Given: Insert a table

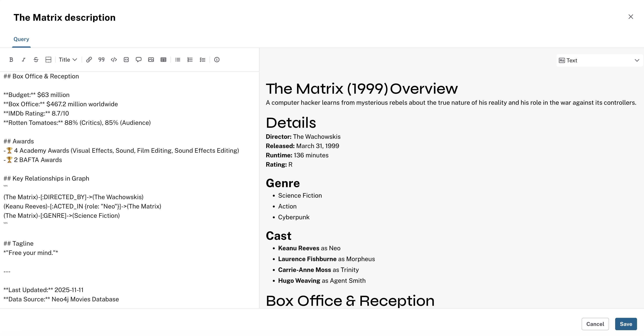Looking at the screenshot, I should tap(163, 60).
